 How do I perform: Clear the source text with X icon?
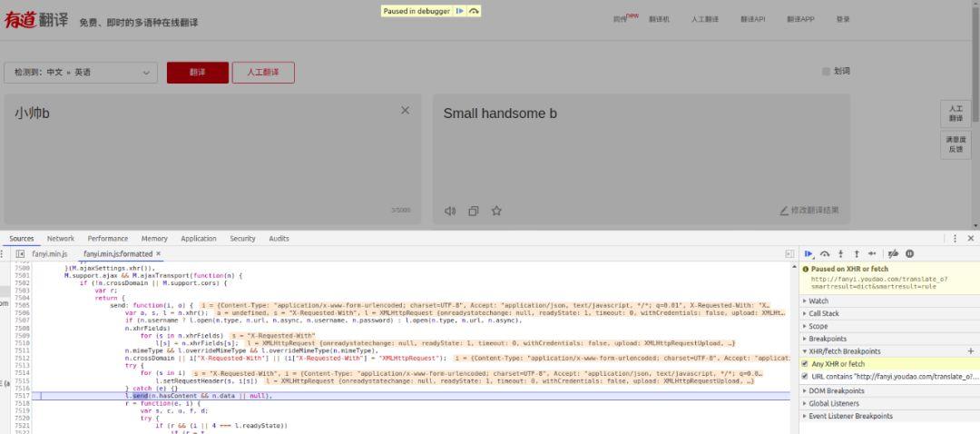405,111
